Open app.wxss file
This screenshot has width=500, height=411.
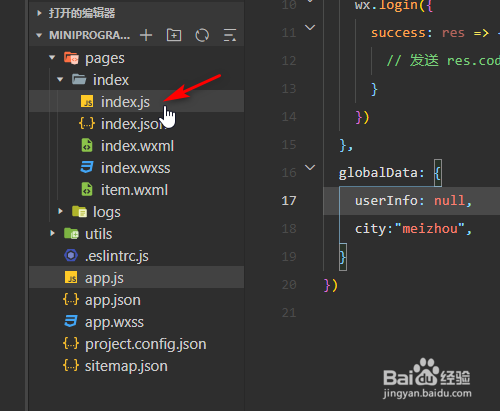pyautogui.click(x=137, y=322)
